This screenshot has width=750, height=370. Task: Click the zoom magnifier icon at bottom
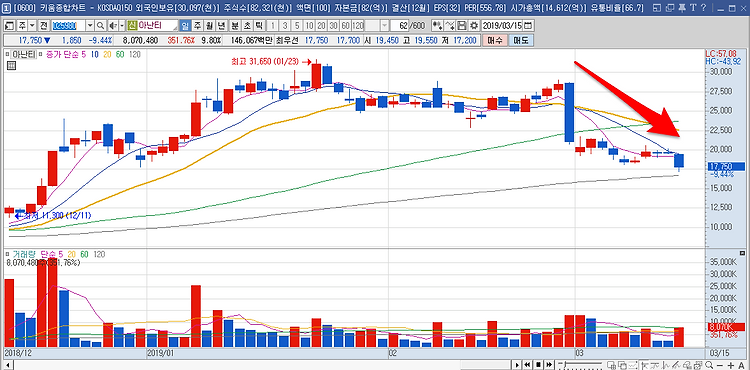coord(709,365)
